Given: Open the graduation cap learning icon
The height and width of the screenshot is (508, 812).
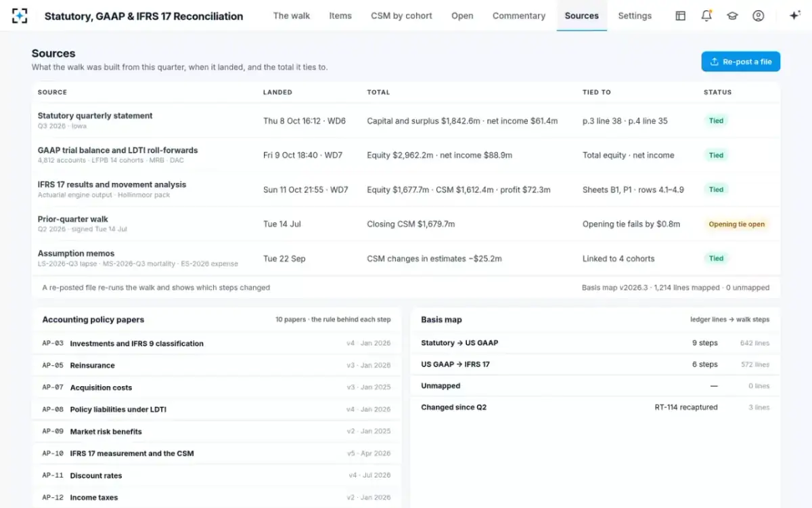Looking at the screenshot, I should tap(732, 16).
